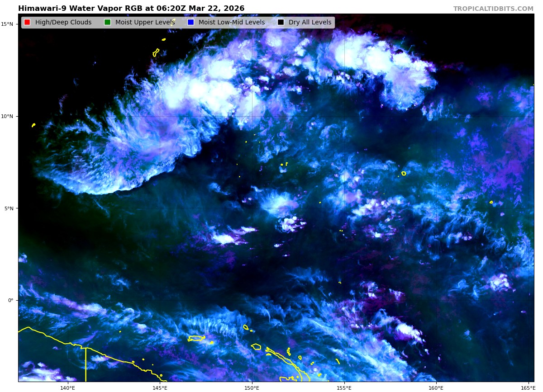Select the 'Moist Low-Mid Levels' legend label

point(231,23)
